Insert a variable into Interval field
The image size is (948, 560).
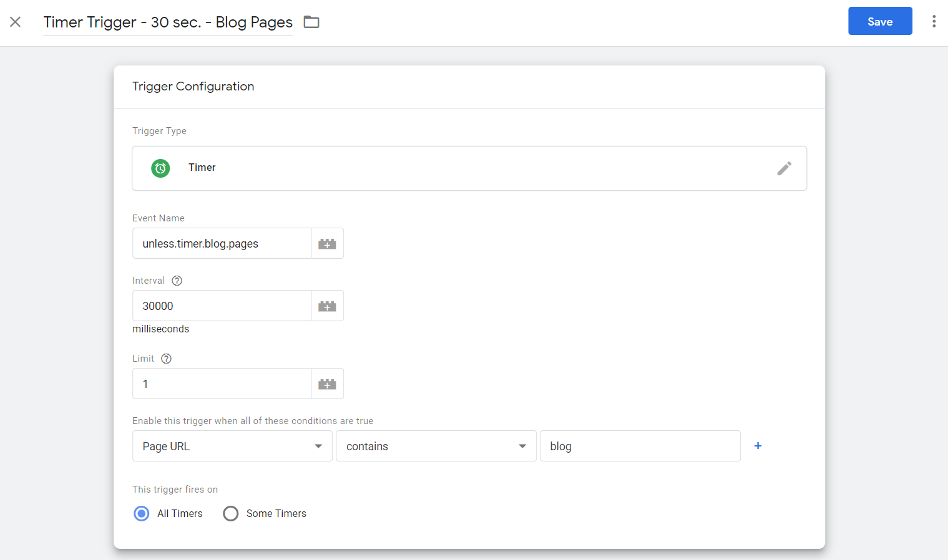coord(327,306)
